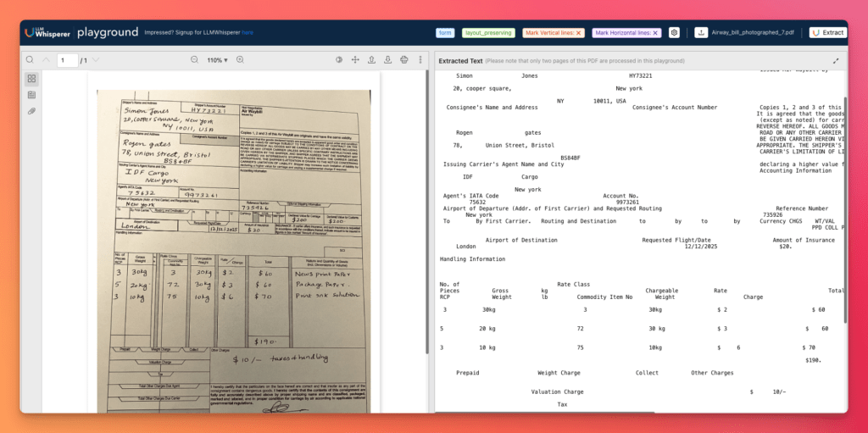Click the open file icon in viewer toolbar
The height and width of the screenshot is (433, 868).
[371, 60]
